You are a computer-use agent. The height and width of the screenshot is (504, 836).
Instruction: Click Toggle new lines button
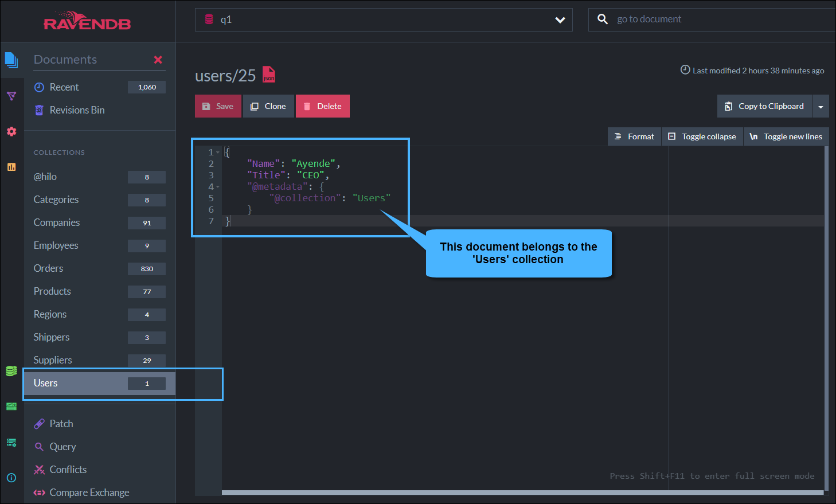pos(786,136)
